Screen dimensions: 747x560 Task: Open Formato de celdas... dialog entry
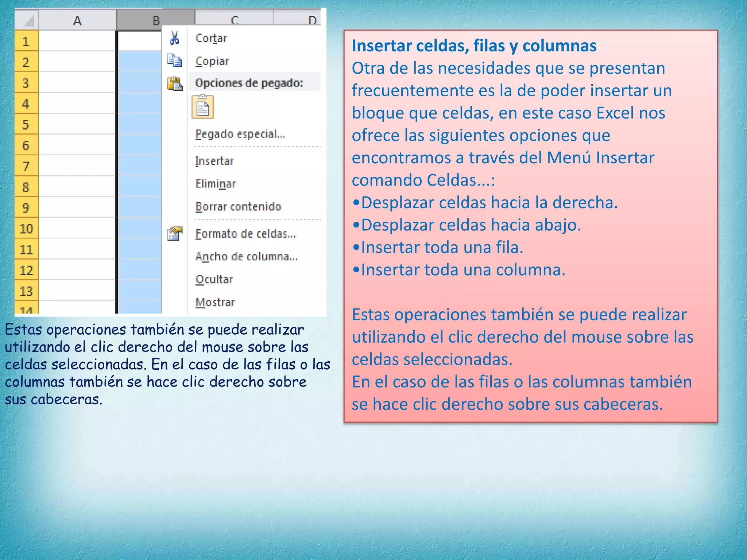coord(245,234)
